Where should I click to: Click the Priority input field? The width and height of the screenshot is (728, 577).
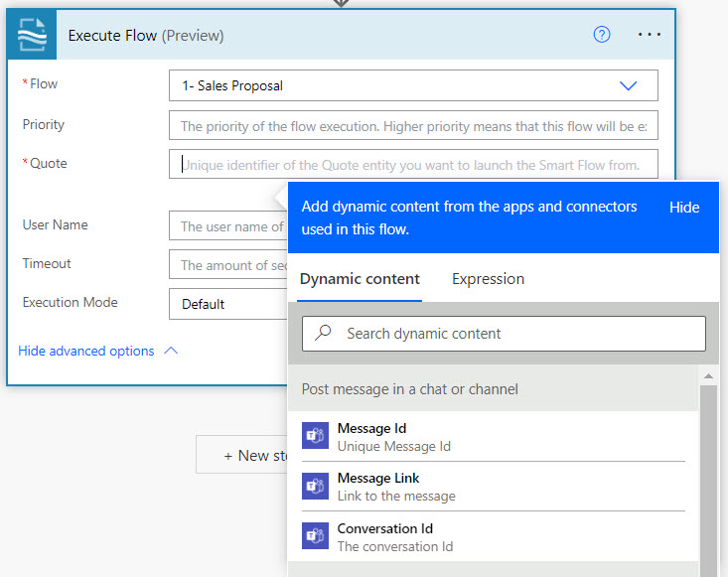coord(413,125)
